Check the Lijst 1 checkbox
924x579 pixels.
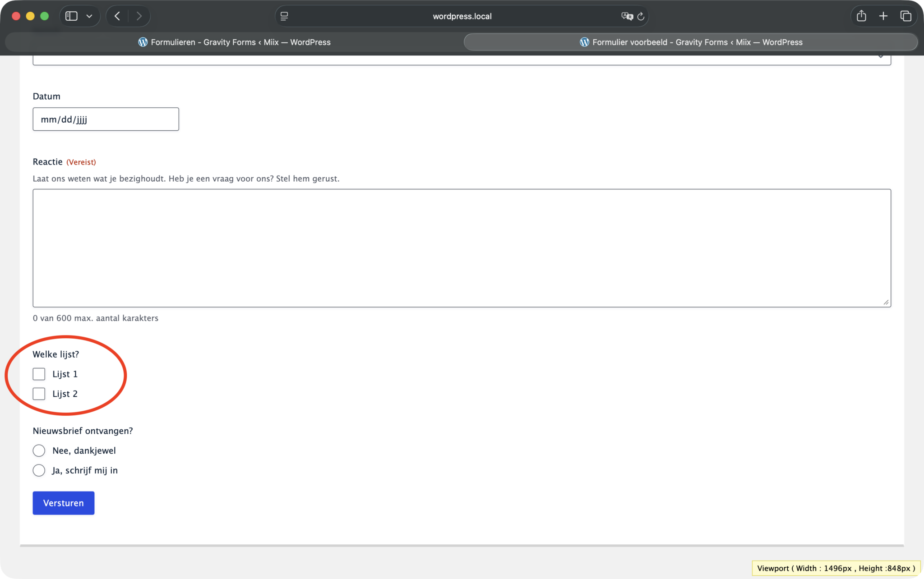[39, 374]
